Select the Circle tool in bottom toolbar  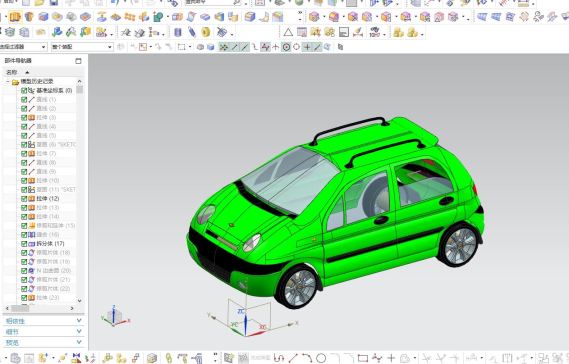pyautogui.click(x=321, y=358)
